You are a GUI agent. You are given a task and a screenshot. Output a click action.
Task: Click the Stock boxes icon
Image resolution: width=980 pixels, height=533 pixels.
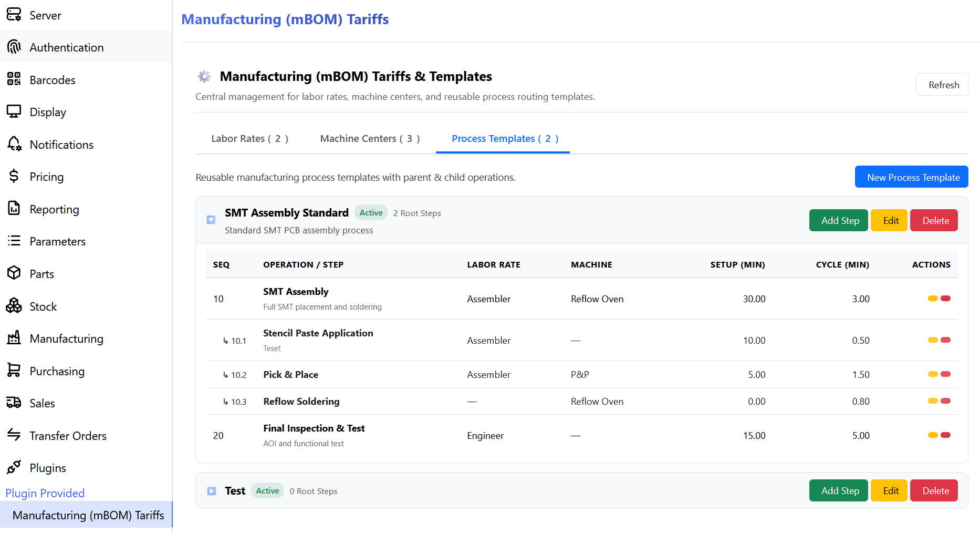[x=14, y=306]
